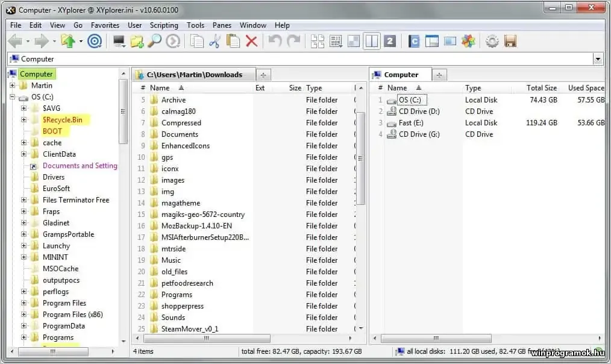Image resolution: width=611 pixels, height=364 pixels.
Task: Open Find Files magnifier tool
Action: tap(155, 41)
